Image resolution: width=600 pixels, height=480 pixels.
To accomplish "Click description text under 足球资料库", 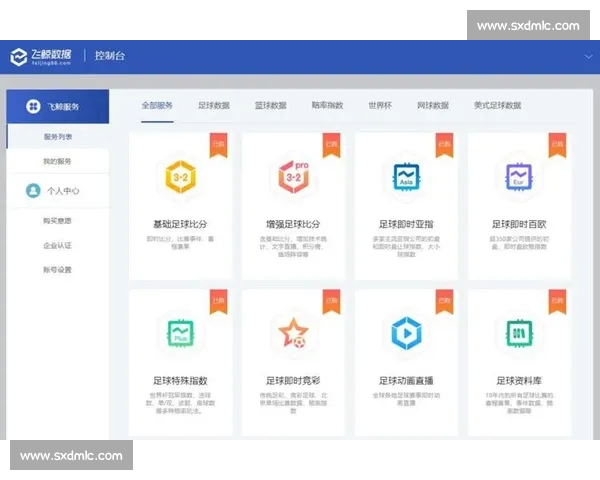I will [519, 403].
